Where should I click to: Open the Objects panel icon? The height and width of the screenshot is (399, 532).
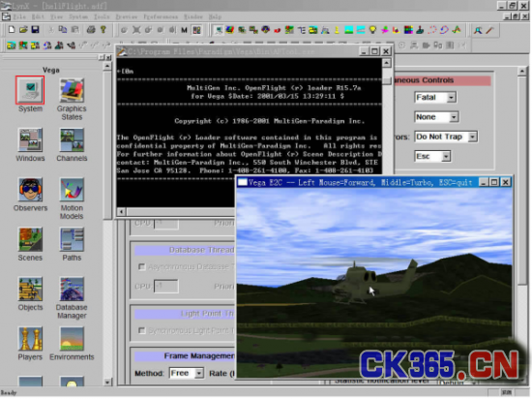30,289
